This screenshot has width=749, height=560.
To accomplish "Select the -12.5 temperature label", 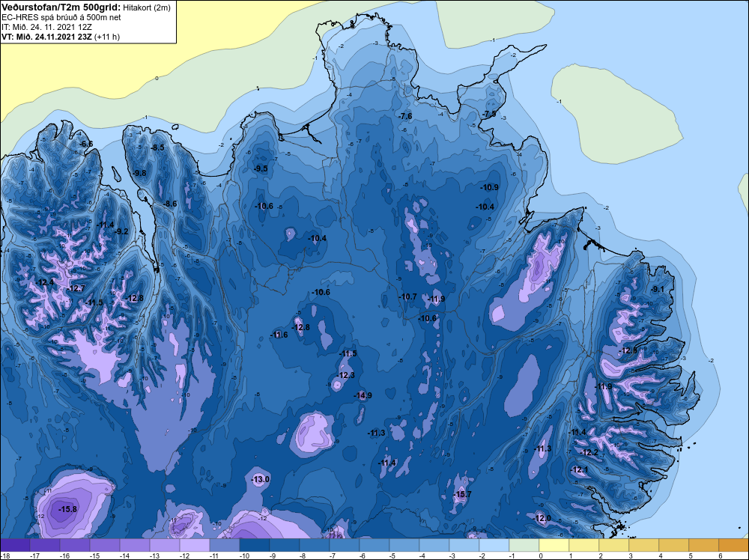I will pos(628,351).
